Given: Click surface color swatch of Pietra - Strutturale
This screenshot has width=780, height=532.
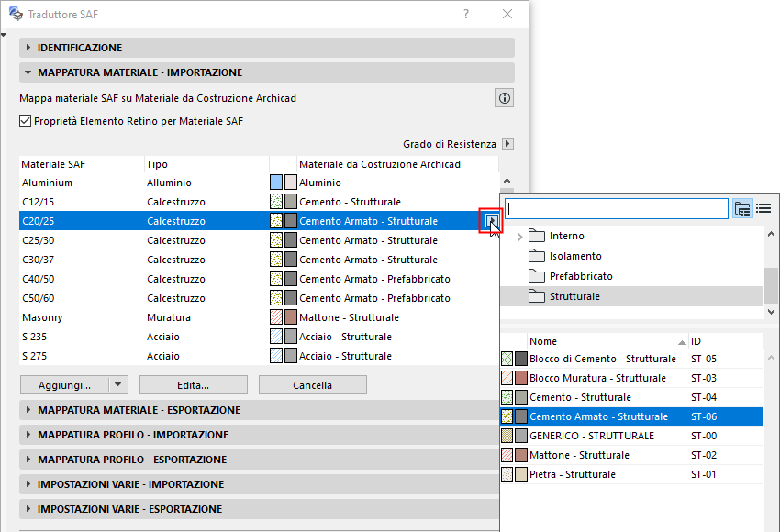Looking at the screenshot, I should [521, 474].
